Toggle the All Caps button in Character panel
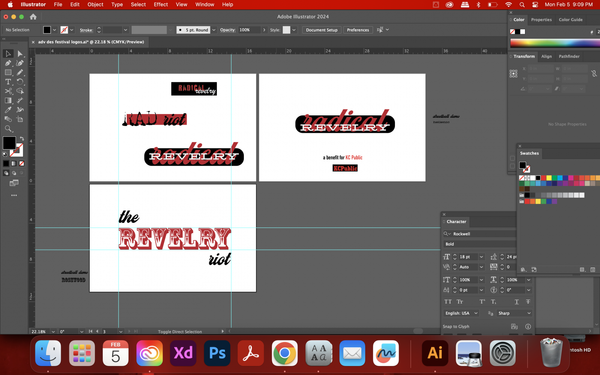The width and height of the screenshot is (600, 375). point(448,302)
